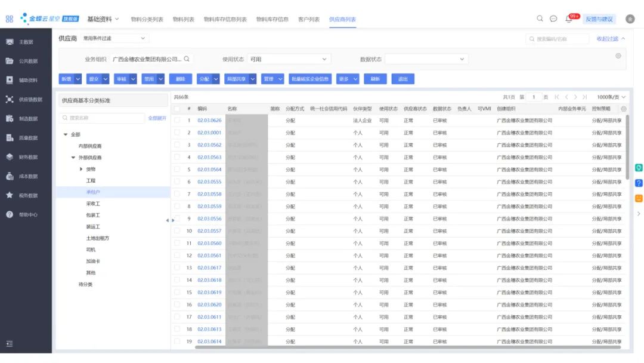Viewport: 644px width, 363px height.
Task: Tick the checkbox for row 02.03.0626
Action: pos(177,120)
